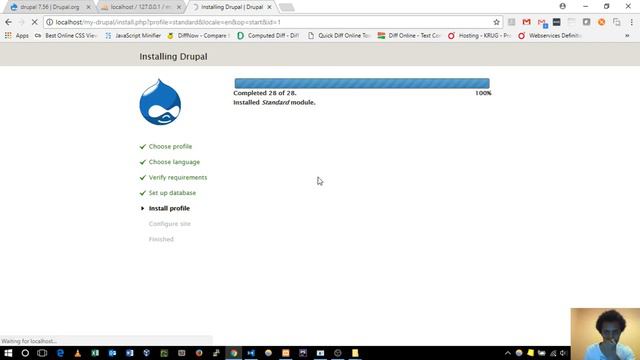Click 'Installed Standard module.' message

(x=274, y=102)
